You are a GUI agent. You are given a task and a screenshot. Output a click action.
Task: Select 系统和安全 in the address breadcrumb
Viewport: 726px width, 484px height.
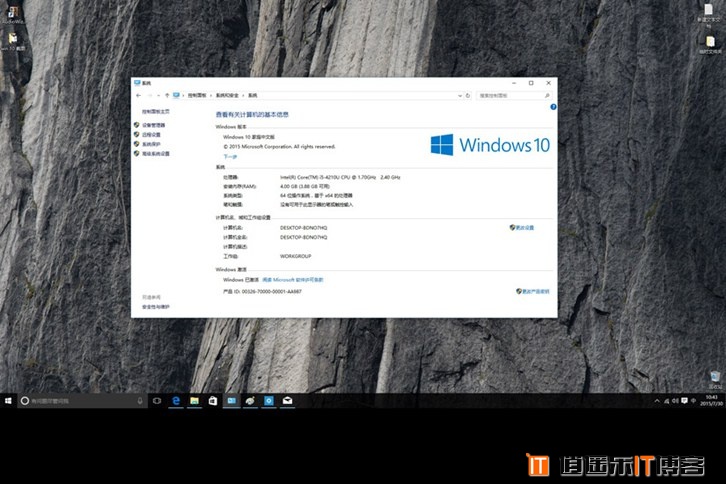tap(227, 95)
